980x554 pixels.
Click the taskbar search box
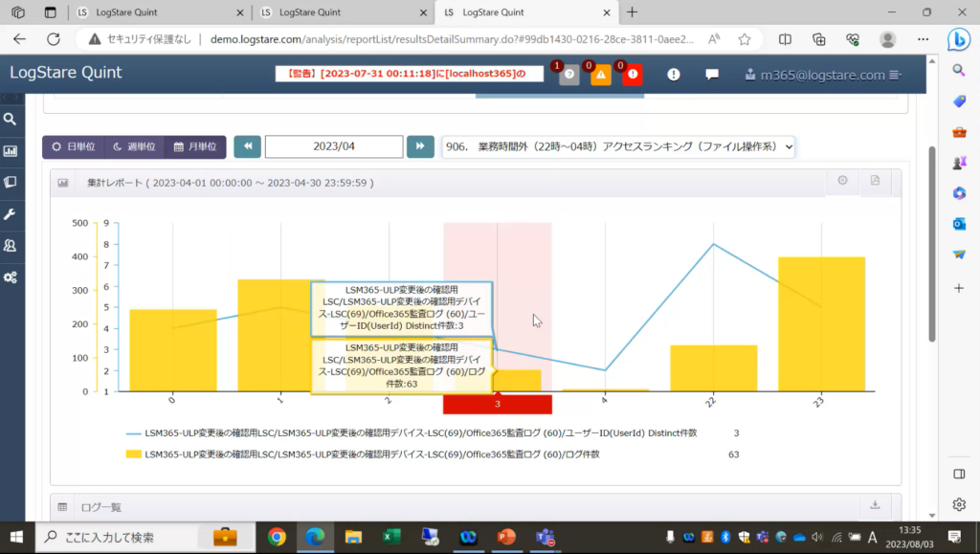(x=145, y=537)
